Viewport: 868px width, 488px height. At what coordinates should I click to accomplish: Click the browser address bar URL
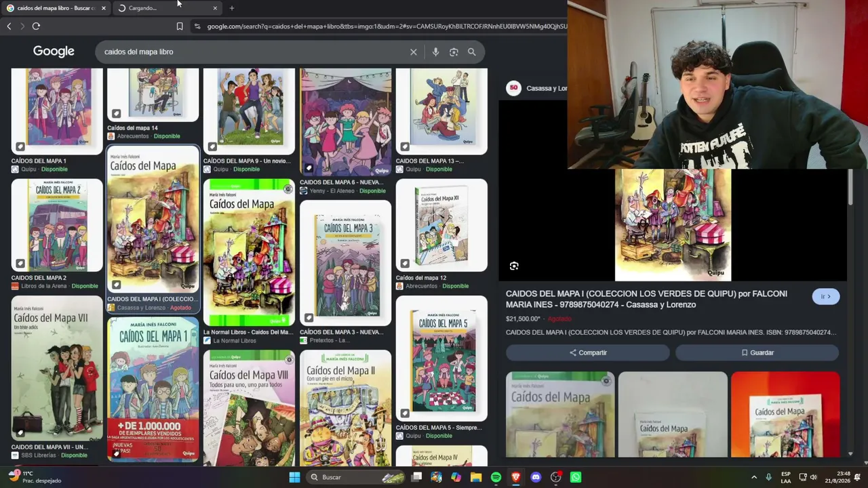[387, 26]
